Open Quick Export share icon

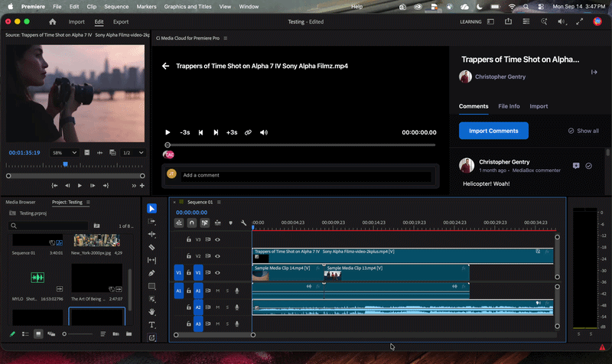508,22
